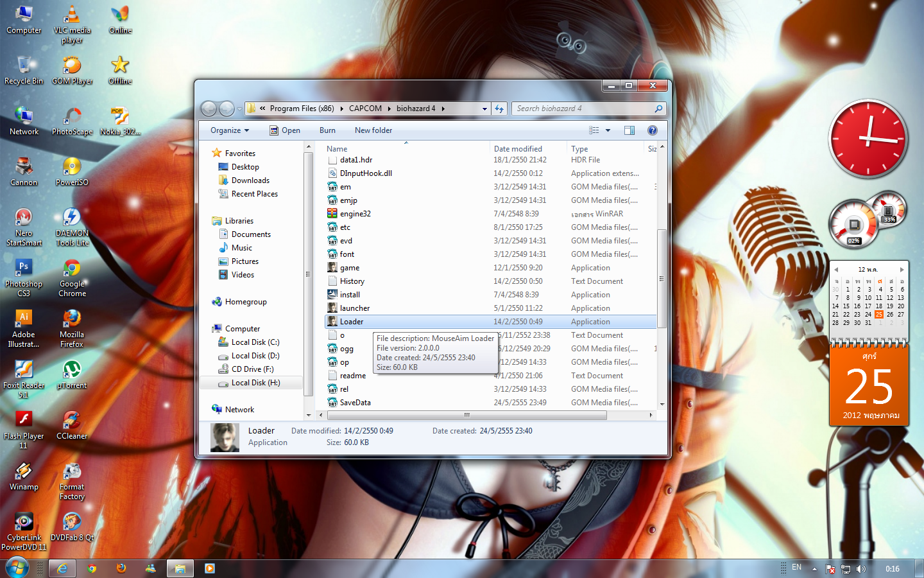The width and height of the screenshot is (924, 578).
Task: Click the refresh button beside address bar
Action: [499, 109]
